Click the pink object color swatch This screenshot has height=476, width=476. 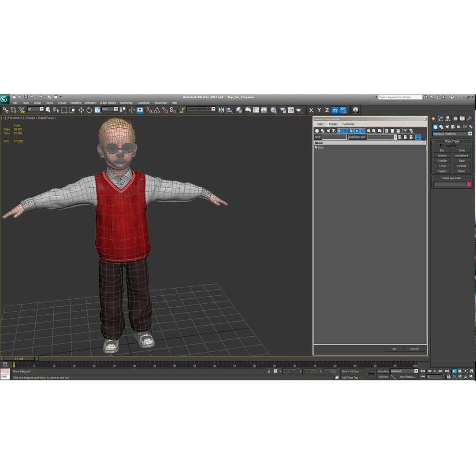pyautogui.click(x=469, y=184)
